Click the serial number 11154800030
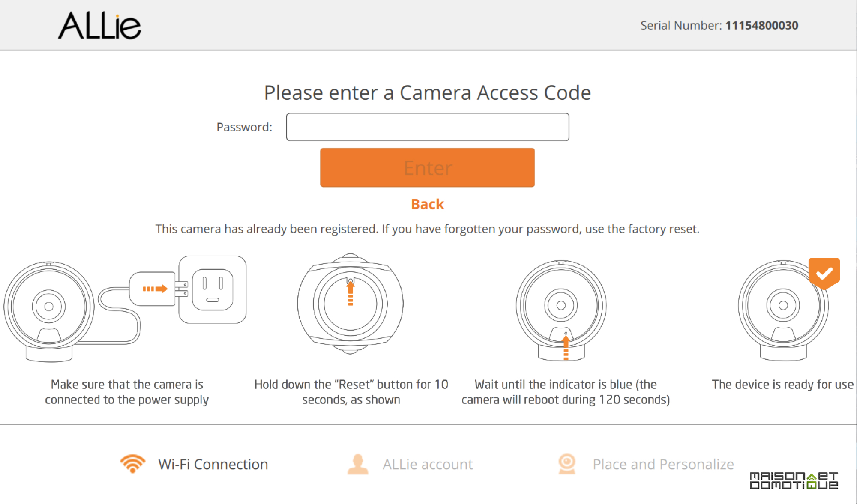857x504 pixels. [x=761, y=26]
